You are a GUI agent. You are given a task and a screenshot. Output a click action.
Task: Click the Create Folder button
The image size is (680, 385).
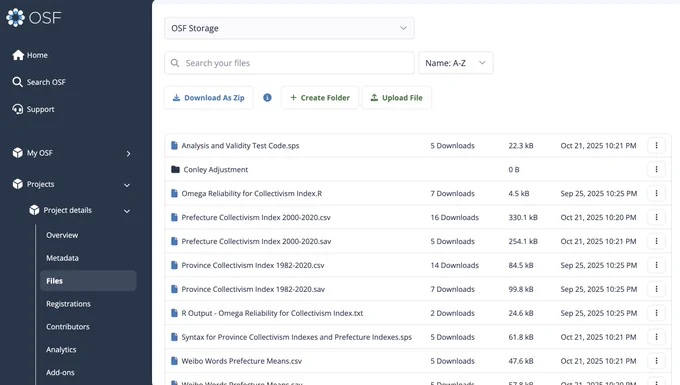click(320, 98)
